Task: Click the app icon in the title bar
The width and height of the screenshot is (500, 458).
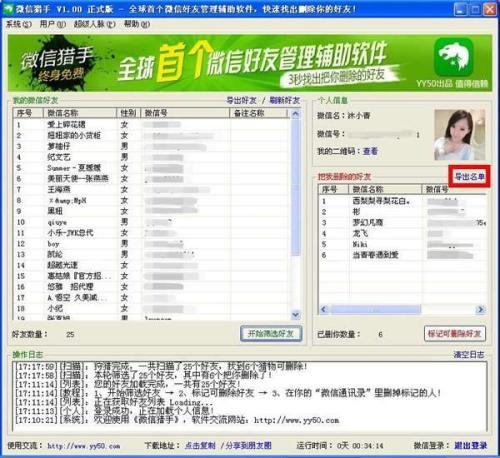Action: point(7,8)
